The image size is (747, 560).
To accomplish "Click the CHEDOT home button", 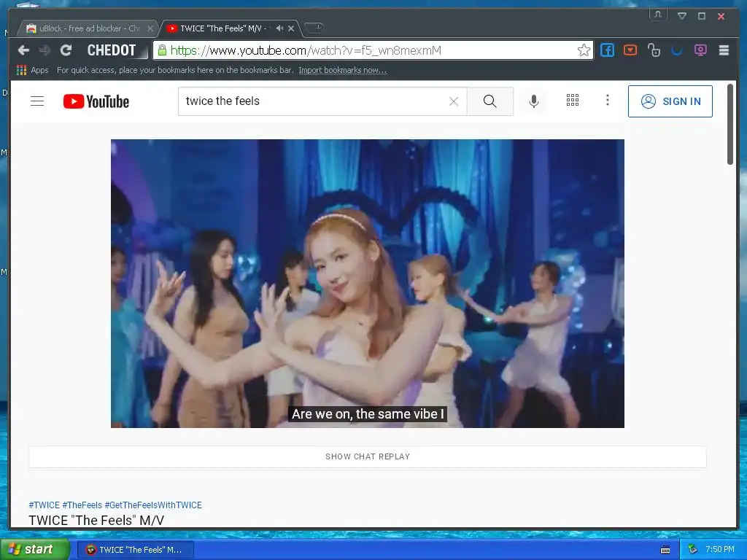I will pos(112,50).
